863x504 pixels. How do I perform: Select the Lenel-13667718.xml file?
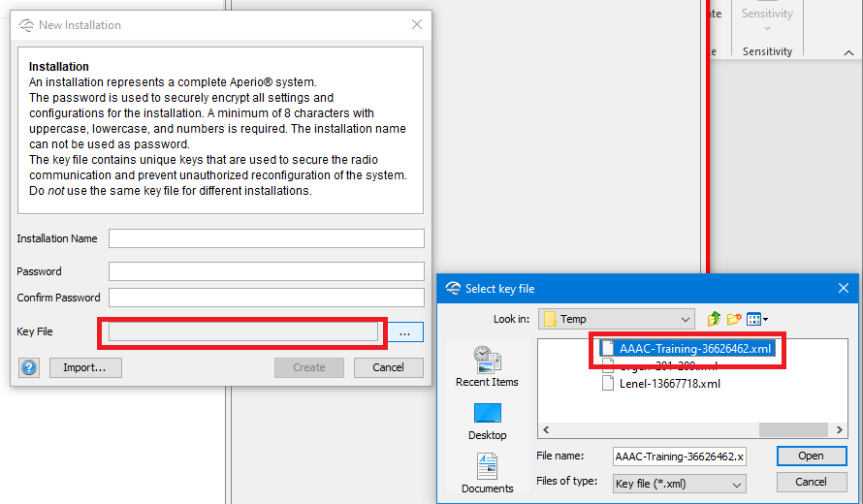tap(669, 383)
